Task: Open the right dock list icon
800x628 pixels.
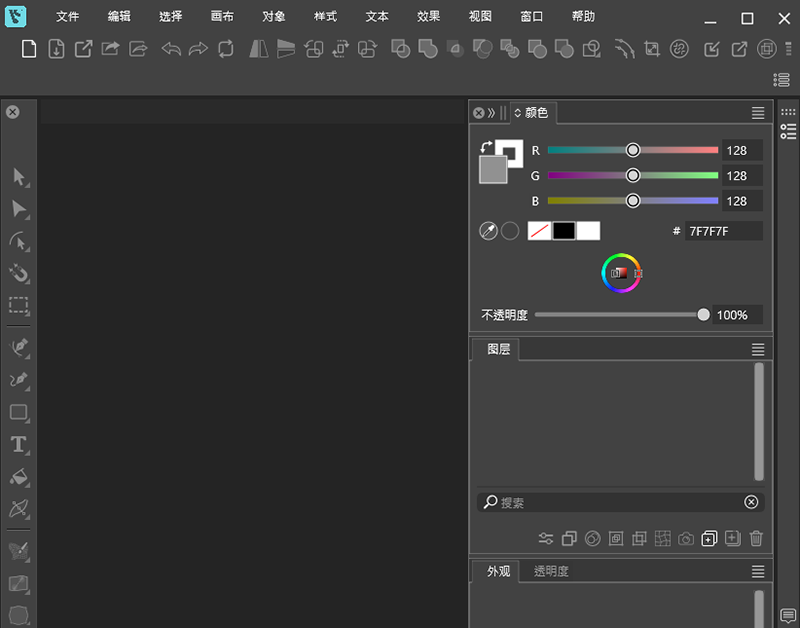Action: coord(788,132)
